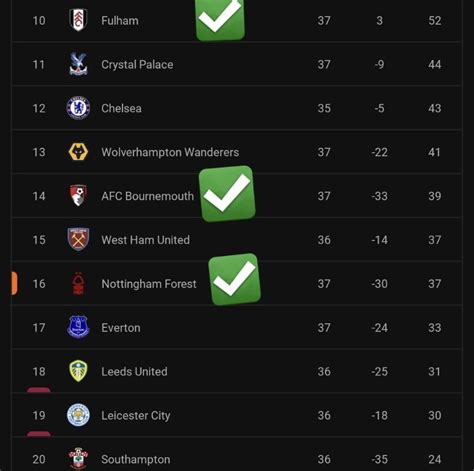Click the Fulham club crest
Viewport: 474px width, 471px height.
click(78, 20)
